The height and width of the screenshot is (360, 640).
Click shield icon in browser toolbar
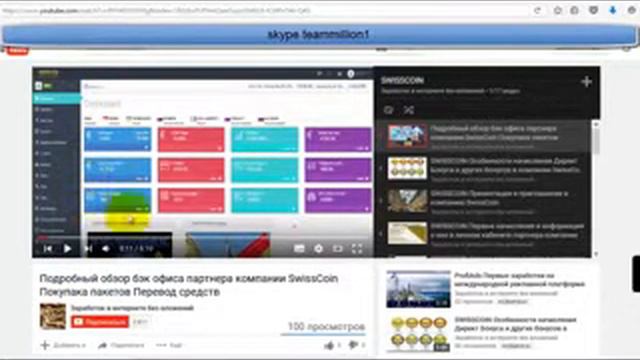click(x=593, y=11)
